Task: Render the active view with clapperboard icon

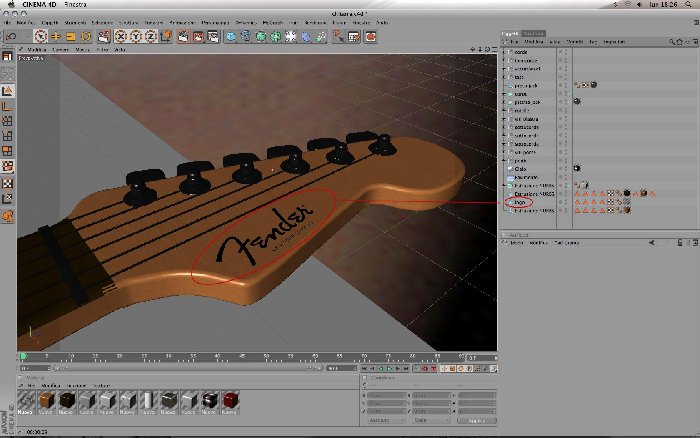Action: [x=183, y=36]
